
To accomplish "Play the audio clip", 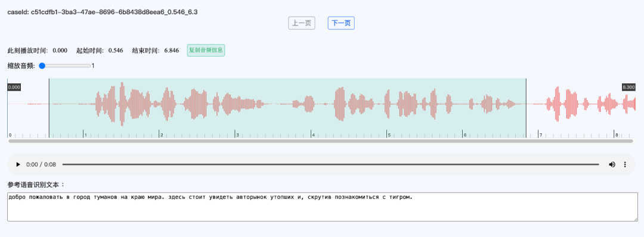I will tap(18, 164).
